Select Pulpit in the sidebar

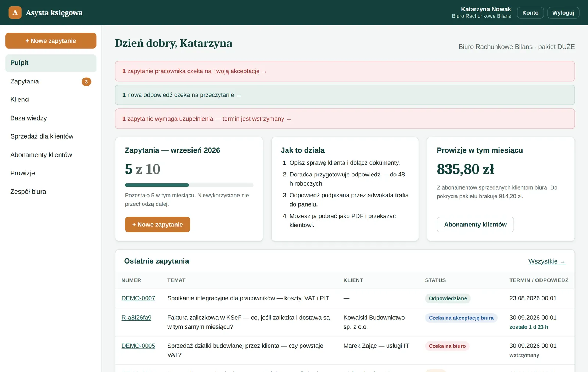click(51, 63)
